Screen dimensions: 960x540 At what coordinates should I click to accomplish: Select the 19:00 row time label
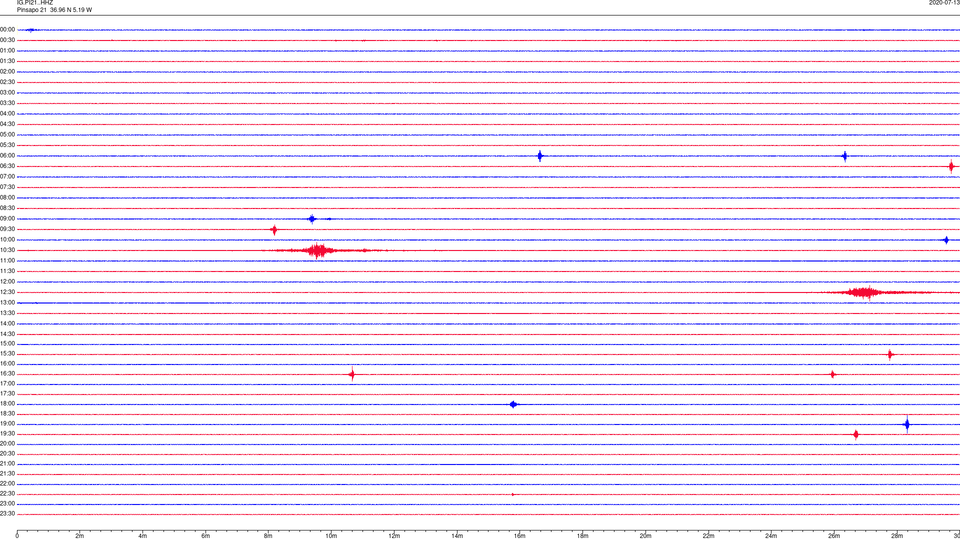click(x=7, y=424)
